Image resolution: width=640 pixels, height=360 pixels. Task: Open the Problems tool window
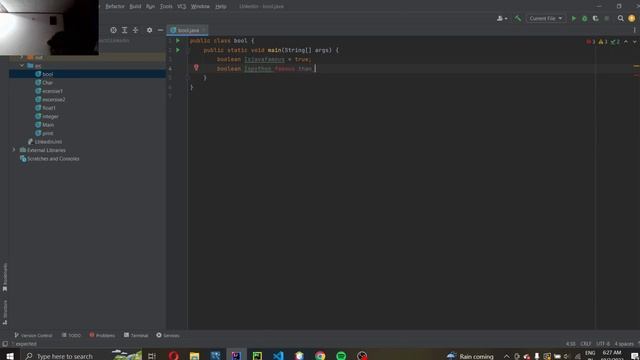pos(102,335)
